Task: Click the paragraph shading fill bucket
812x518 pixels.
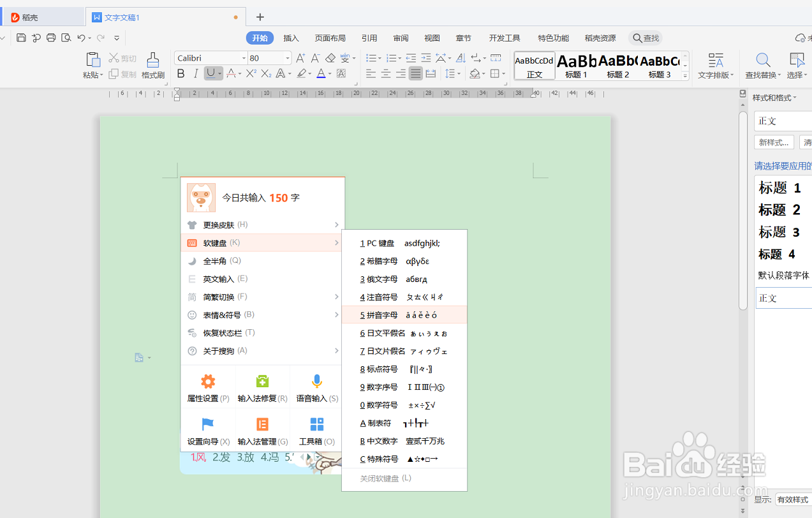Action: coord(475,74)
